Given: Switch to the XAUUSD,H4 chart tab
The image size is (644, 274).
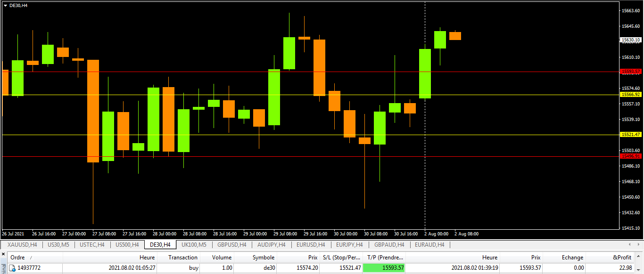Looking at the screenshot, I should tap(22, 245).
